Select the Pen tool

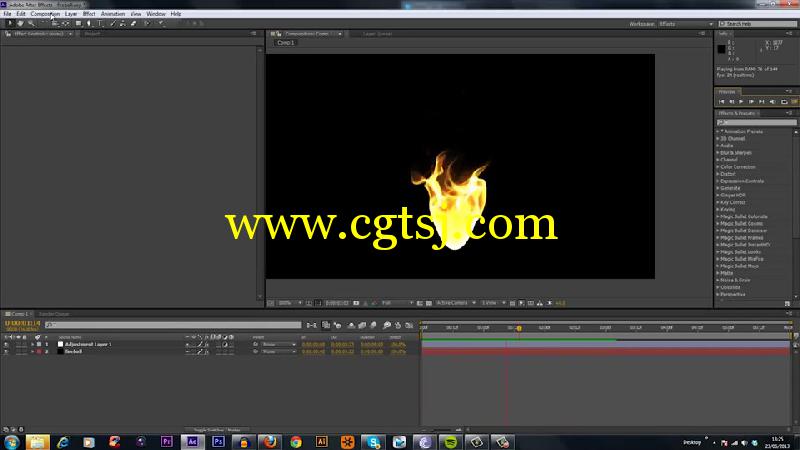pyautogui.click(x=89, y=23)
